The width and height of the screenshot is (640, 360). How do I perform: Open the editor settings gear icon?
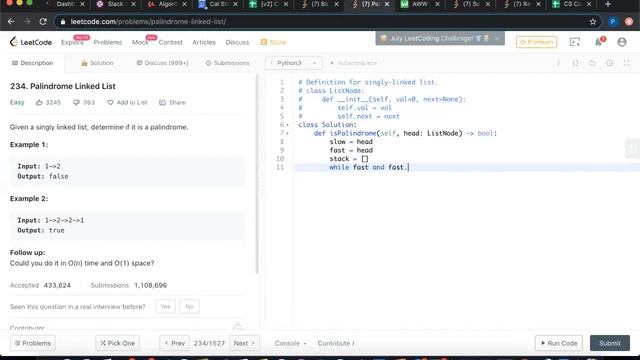pos(609,63)
